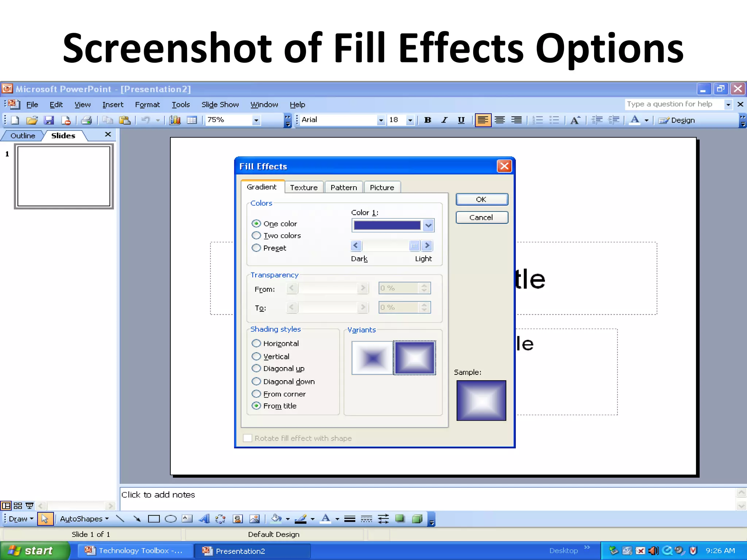Click the Bullets list icon
Viewport: 747px width, 560px height.
554,120
